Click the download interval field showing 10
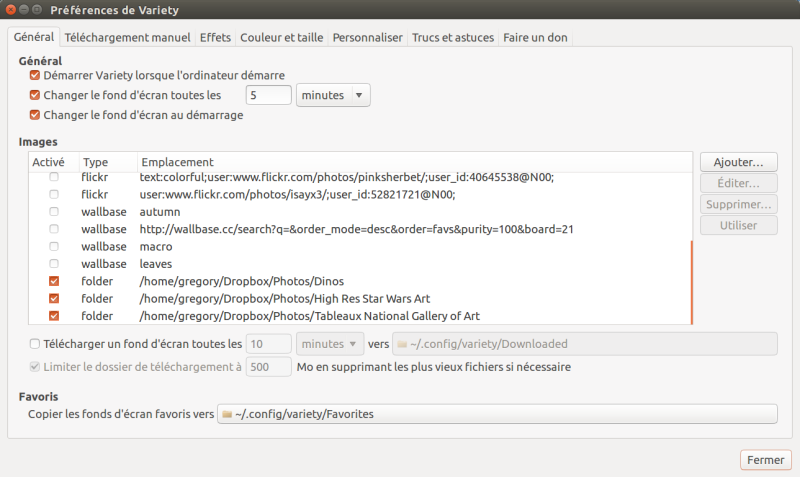 268,344
